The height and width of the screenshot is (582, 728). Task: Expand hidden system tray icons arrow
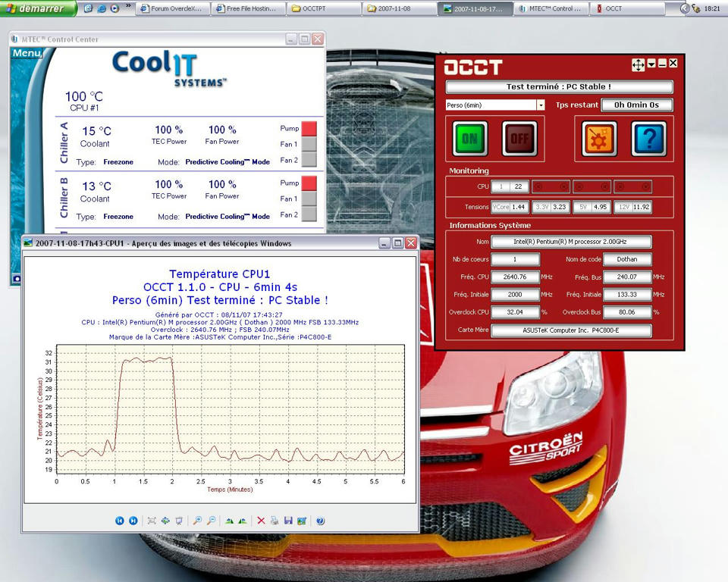click(684, 8)
